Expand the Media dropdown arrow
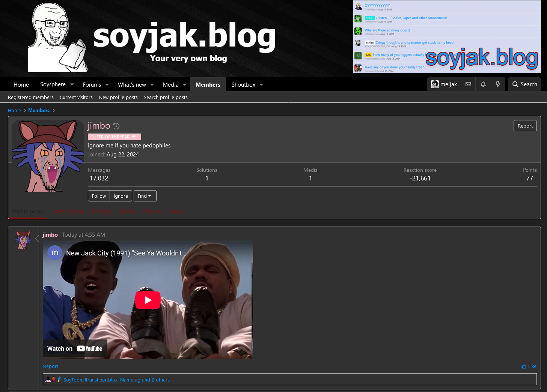547x392 pixels. point(185,85)
